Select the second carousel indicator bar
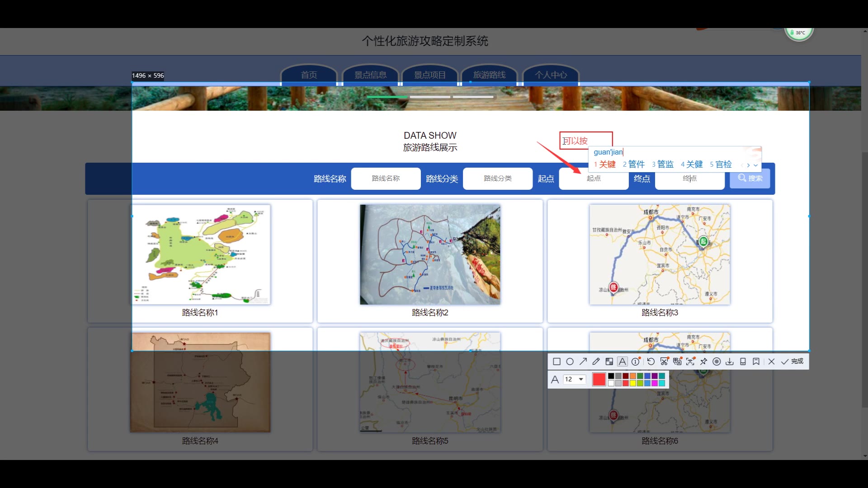Image resolution: width=868 pixels, height=488 pixels. click(430, 97)
